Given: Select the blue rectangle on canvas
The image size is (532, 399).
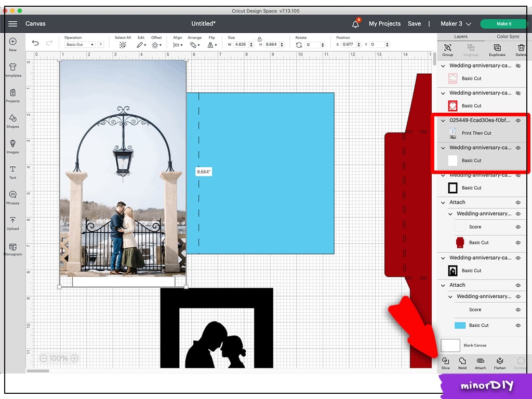Looking at the screenshot, I should pyautogui.click(x=260, y=173).
